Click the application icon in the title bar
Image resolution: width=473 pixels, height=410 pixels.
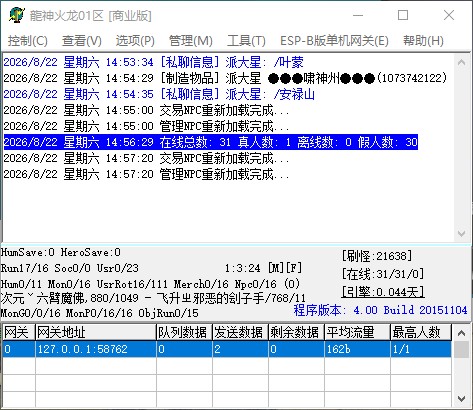(17, 15)
